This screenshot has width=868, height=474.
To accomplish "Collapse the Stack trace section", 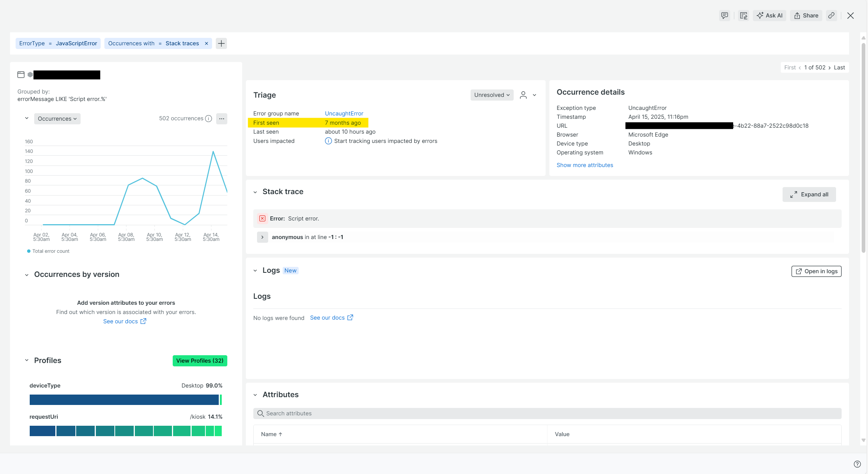I will pyautogui.click(x=255, y=192).
